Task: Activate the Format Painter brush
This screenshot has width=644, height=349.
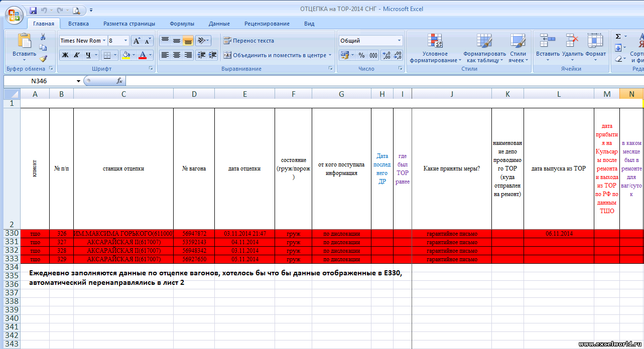Action: point(43,59)
